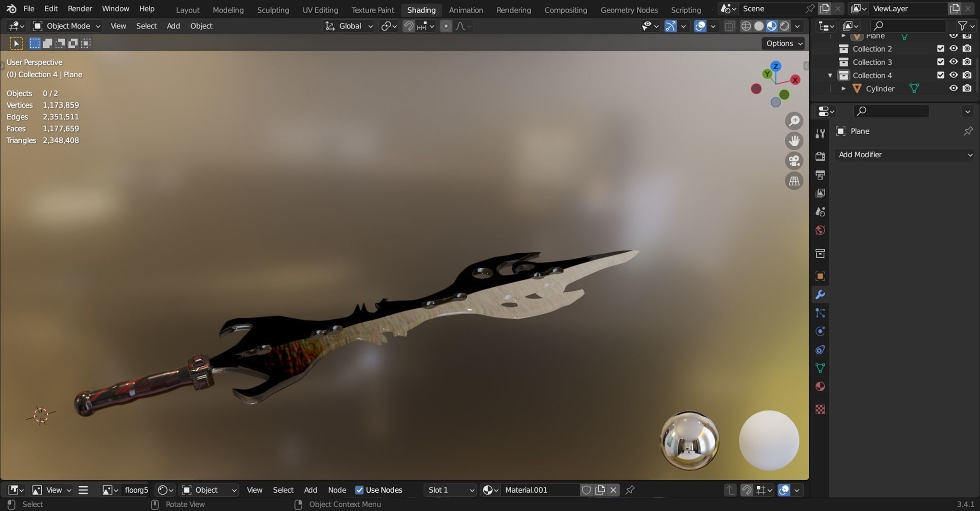Open the Object properties tab
Viewport: 980px width, 511px height.
point(820,276)
